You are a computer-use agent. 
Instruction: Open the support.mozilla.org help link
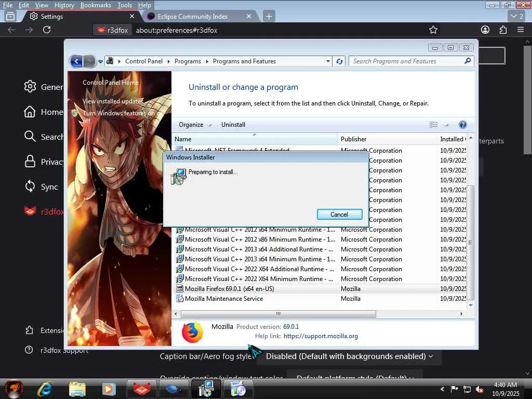click(x=321, y=336)
